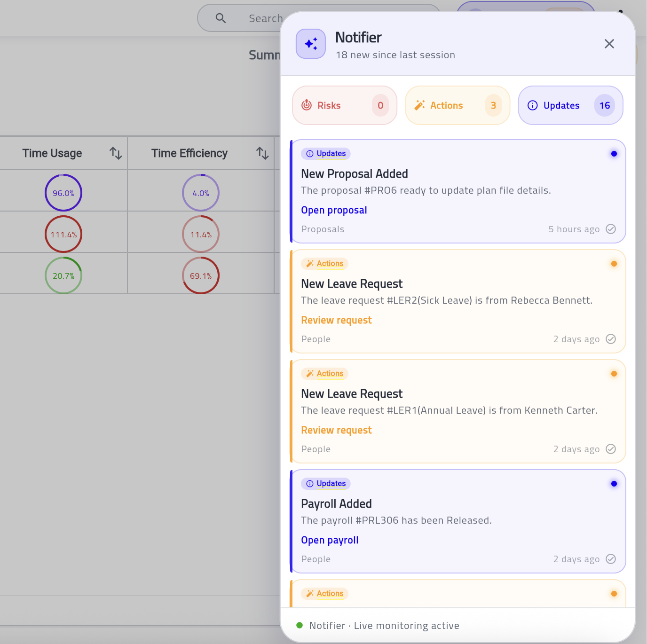The image size is (647, 644).
Task: Review request for Sick Leave #LER2
Action: [x=336, y=320]
